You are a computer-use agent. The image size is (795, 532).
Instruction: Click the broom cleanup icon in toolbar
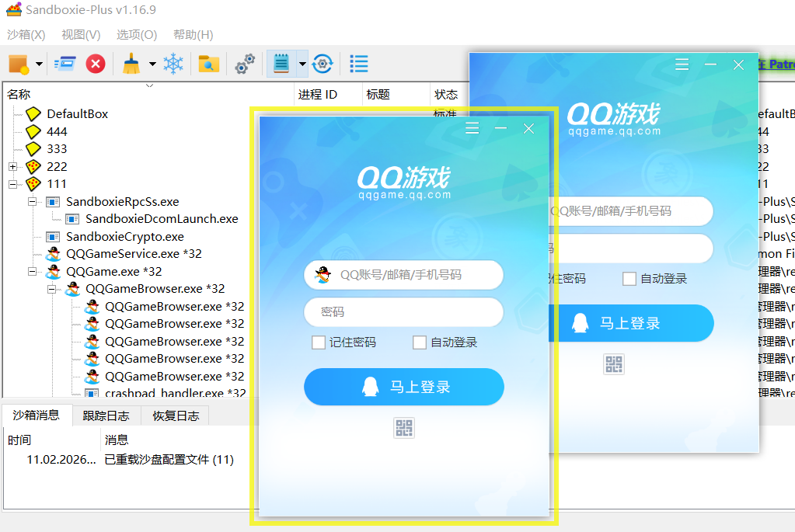click(131, 64)
